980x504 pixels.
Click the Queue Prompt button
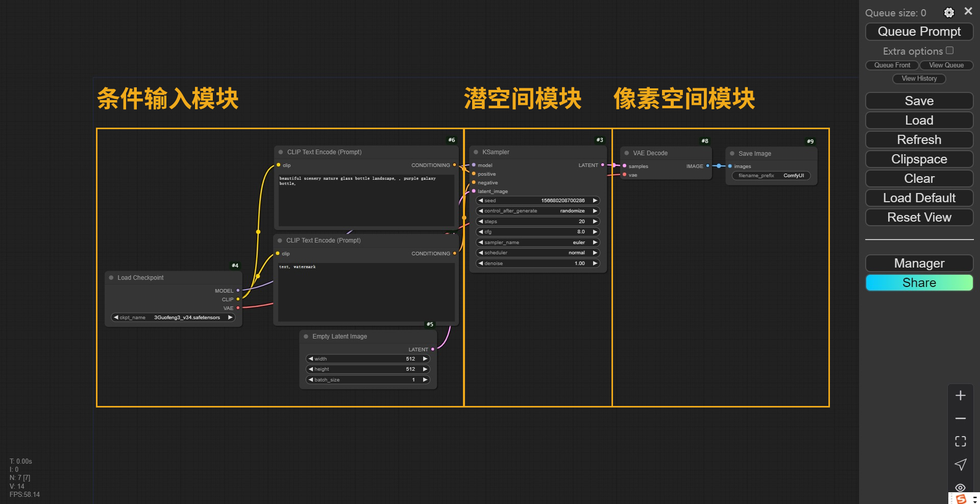[918, 31]
